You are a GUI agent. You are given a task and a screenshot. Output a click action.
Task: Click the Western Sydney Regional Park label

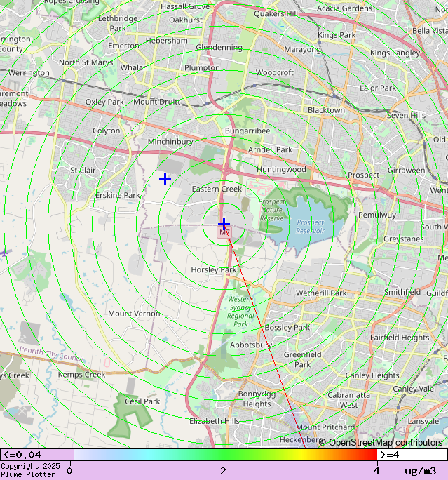(x=240, y=312)
